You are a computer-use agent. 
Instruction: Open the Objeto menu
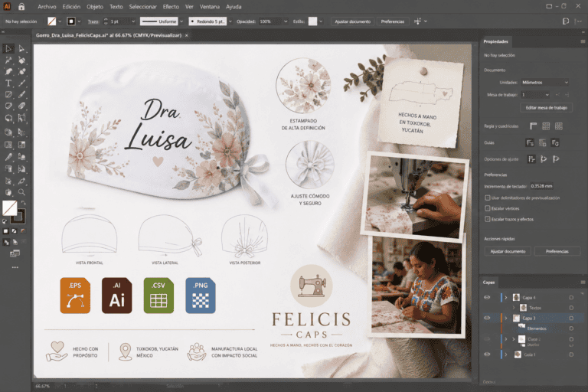95,6
